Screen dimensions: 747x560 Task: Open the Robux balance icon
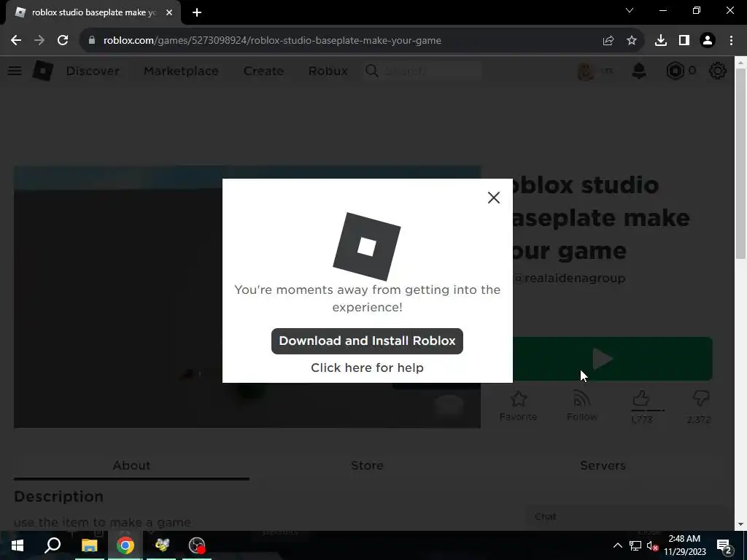point(675,71)
